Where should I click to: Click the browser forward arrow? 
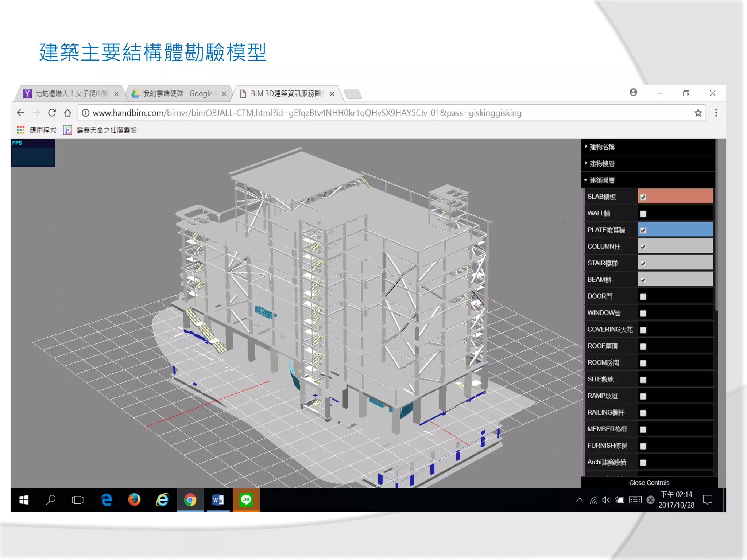click(36, 113)
